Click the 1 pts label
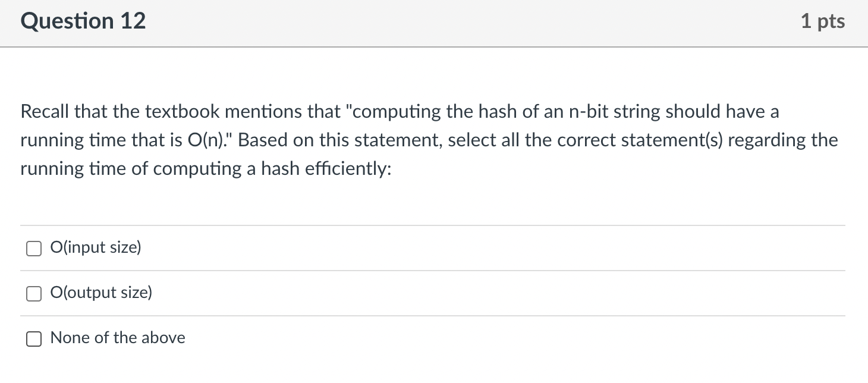 pos(823,20)
